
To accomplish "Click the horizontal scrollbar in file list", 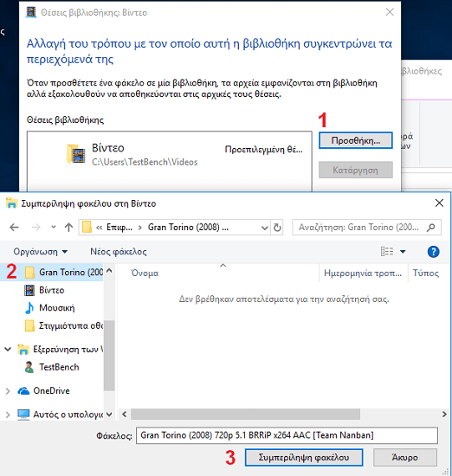I will (x=245, y=414).
